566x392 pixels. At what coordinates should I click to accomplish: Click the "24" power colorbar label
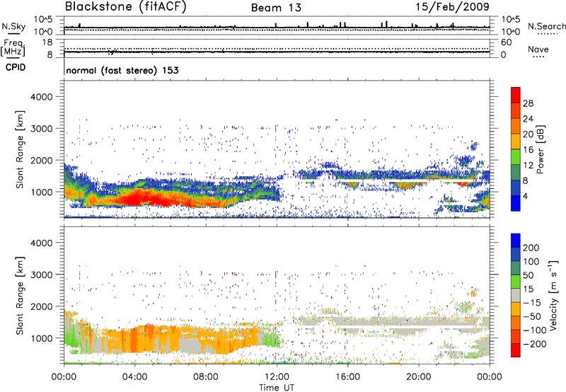528,119
